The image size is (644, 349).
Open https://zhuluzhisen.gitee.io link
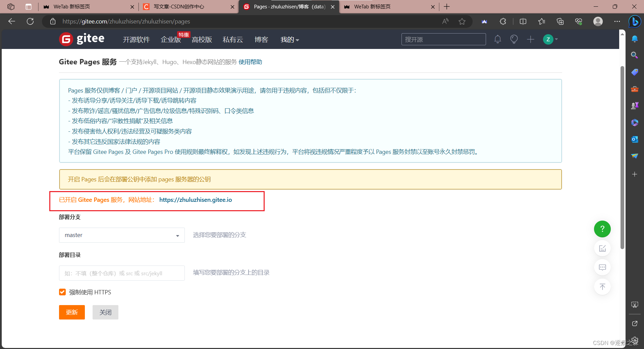point(196,200)
